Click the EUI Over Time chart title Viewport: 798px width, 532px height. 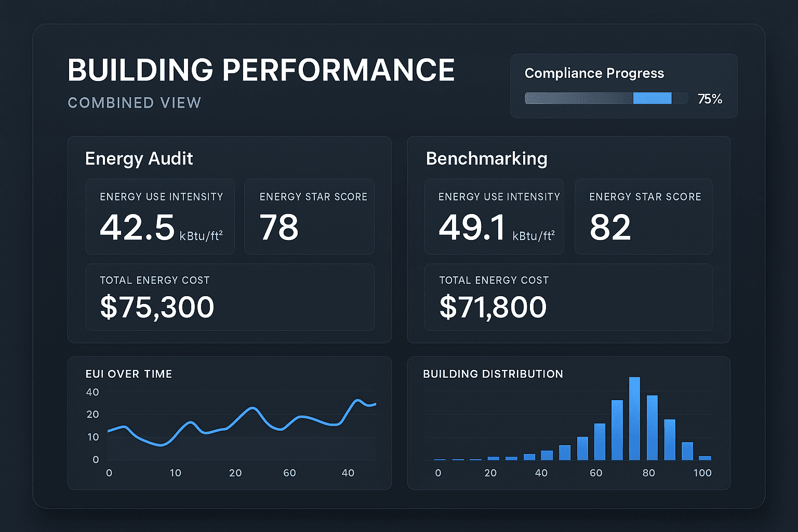tap(128, 374)
